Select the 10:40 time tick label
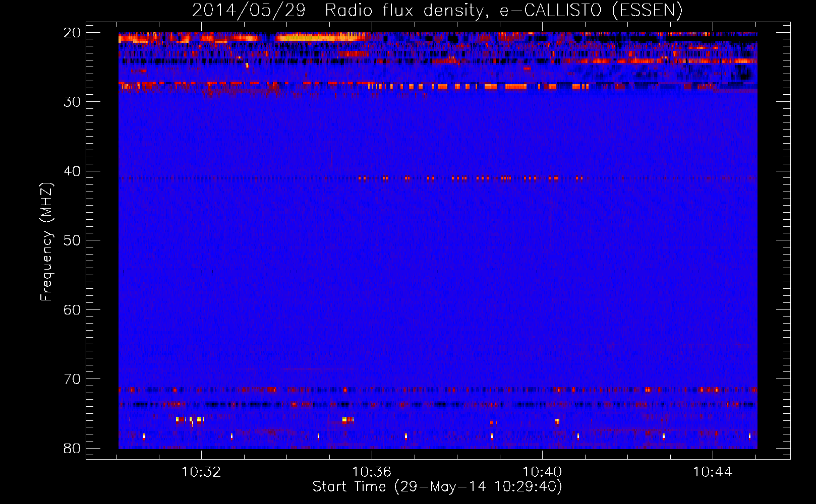816x504 pixels. (542, 472)
